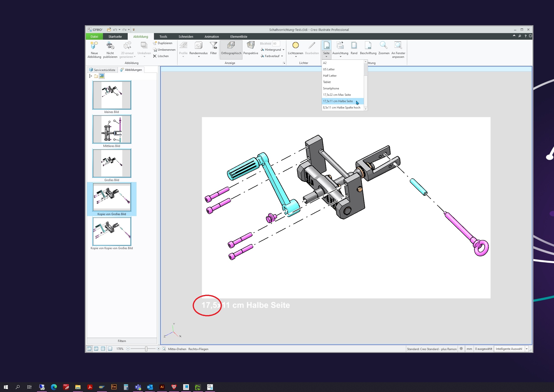This screenshot has width=554, height=392.
Task: Enable Orthographisch projection mode
Action: point(231,49)
